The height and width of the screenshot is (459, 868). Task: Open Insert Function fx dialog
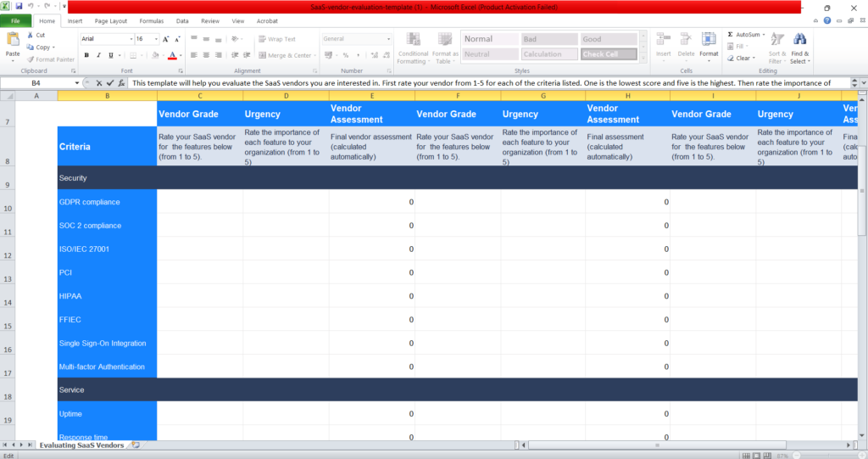point(121,83)
